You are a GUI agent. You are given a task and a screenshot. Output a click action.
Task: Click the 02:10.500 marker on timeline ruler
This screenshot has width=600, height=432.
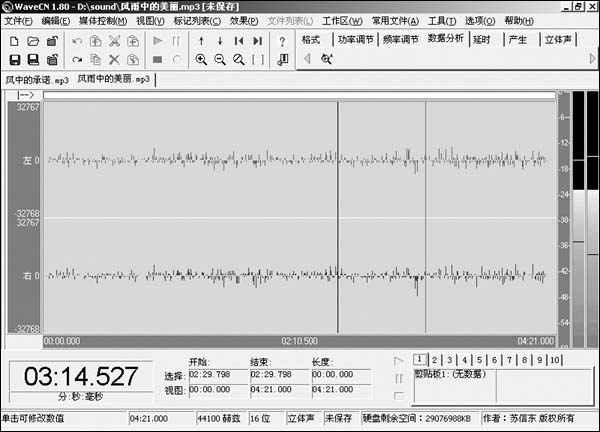point(299,340)
